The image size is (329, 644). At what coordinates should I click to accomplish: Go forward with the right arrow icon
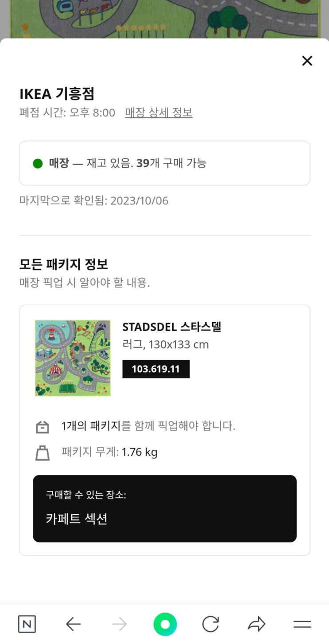pyautogui.click(x=119, y=625)
